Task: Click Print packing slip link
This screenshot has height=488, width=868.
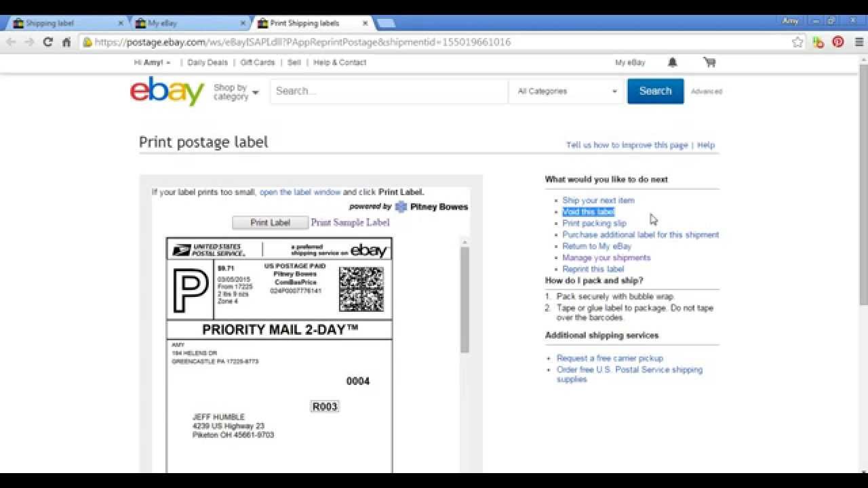Action: pos(594,224)
